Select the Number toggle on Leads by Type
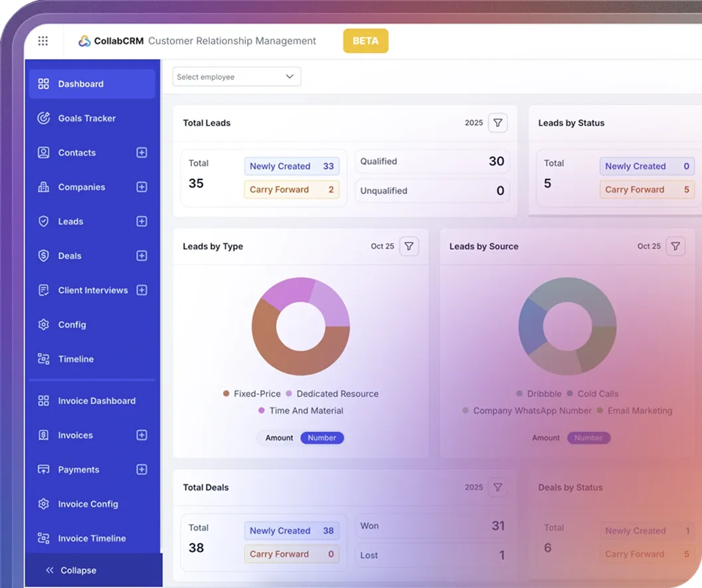This screenshot has height=588, width=702. pos(321,438)
